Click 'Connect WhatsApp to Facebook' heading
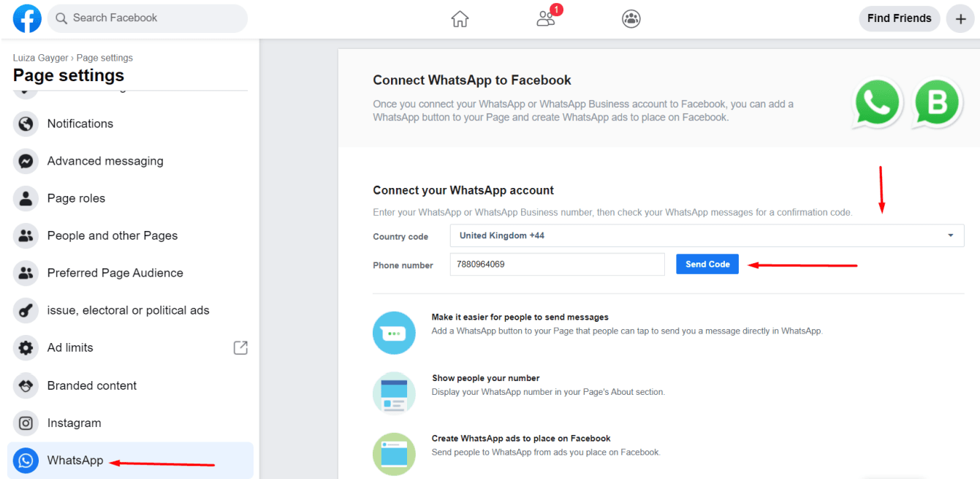This screenshot has height=479, width=980. click(472, 80)
